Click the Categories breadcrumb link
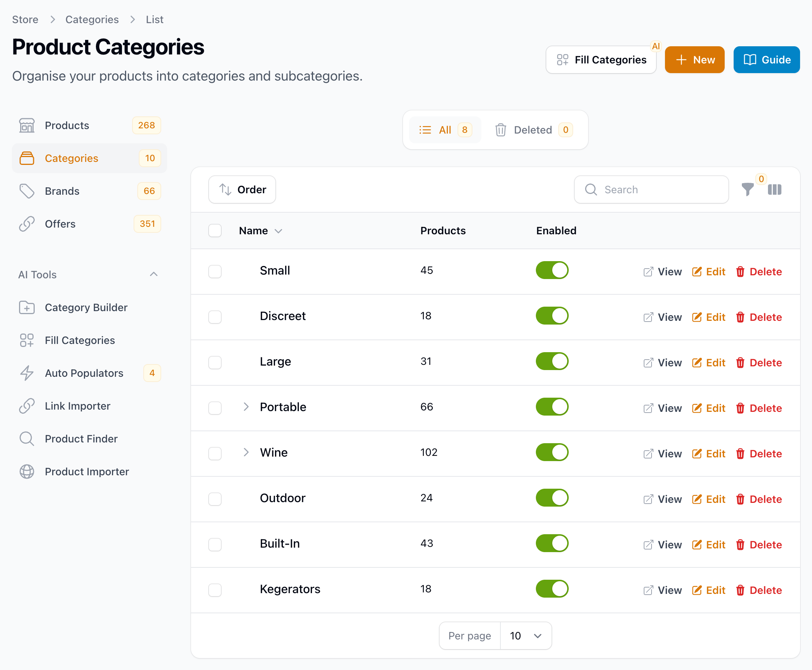 tap(92, 20)
